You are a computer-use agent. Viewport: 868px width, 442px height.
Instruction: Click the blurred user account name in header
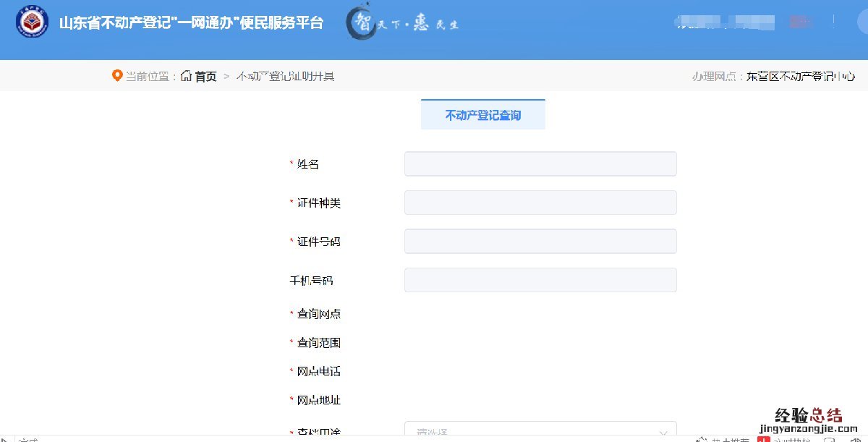(723, 23)
